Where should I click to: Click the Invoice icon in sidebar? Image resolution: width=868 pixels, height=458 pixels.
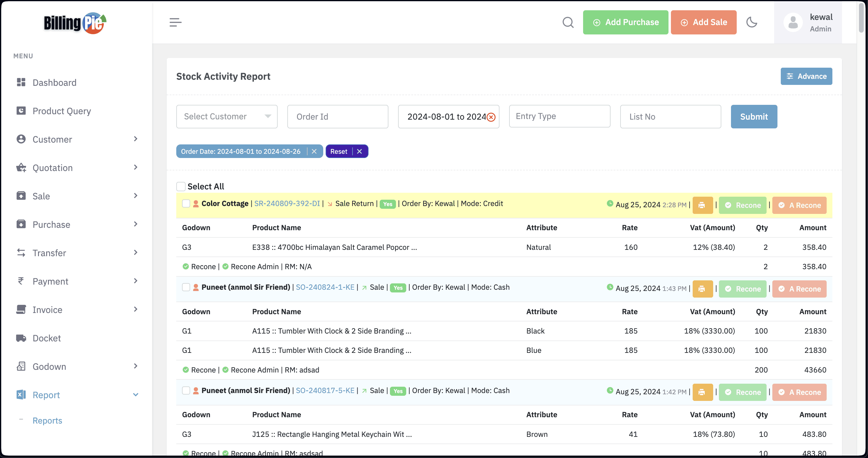(x=21, y=309)
